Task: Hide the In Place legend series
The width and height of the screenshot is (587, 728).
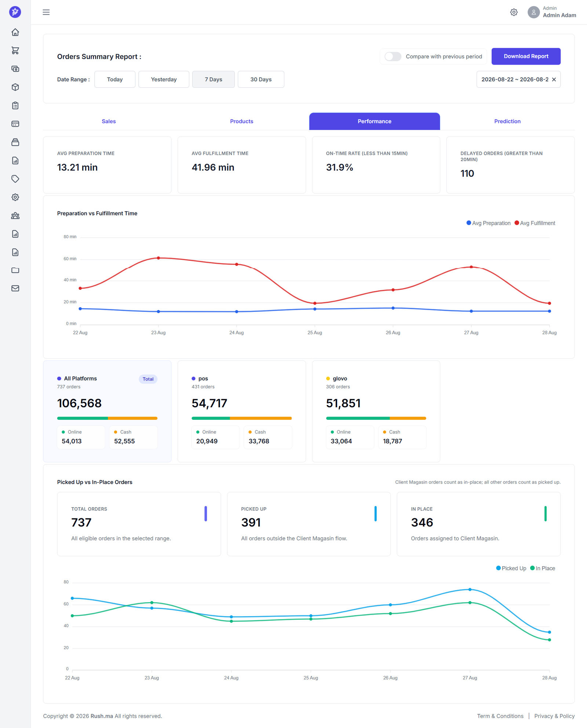Action: click(x=543, y=568)
